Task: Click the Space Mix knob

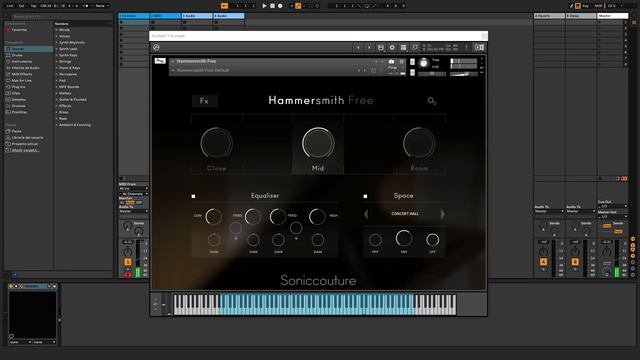Action: [404, 238]
